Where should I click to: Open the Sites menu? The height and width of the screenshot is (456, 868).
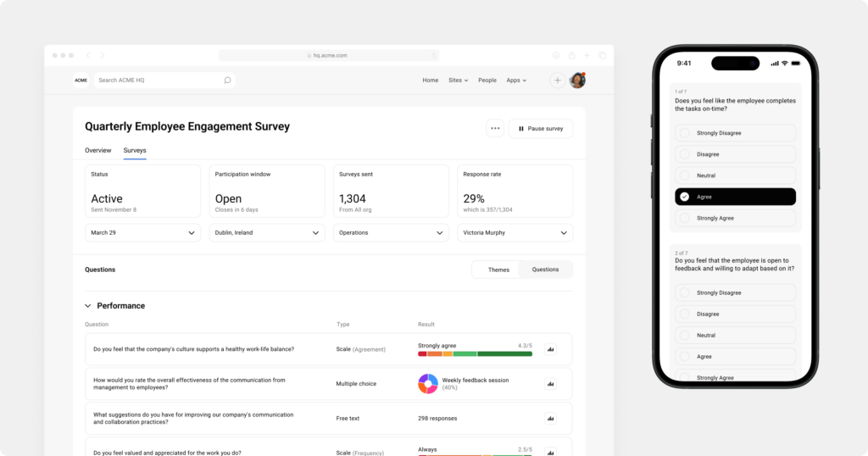pos(458,81)
